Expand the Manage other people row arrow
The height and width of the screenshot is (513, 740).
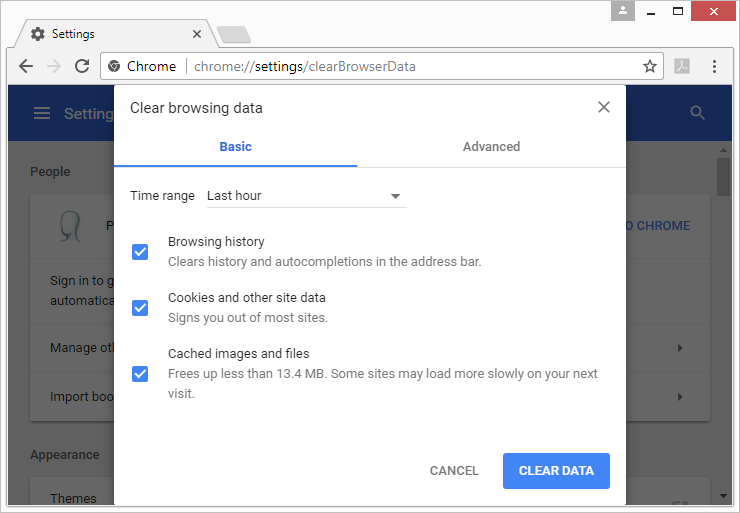pos(680,348)
